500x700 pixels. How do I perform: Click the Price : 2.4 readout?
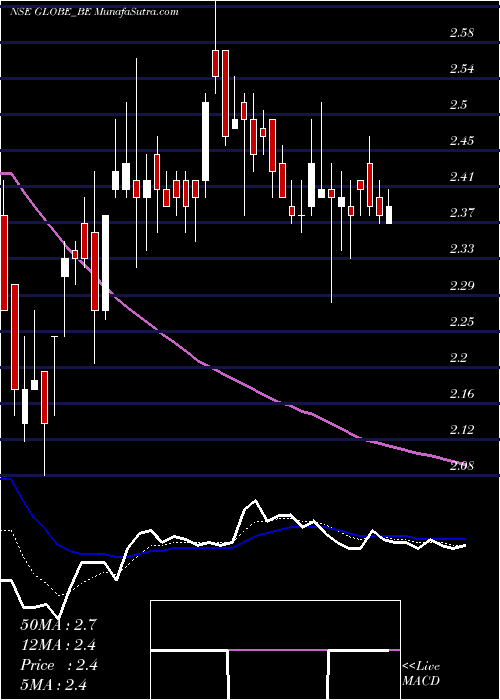click(x=58, y=665)
